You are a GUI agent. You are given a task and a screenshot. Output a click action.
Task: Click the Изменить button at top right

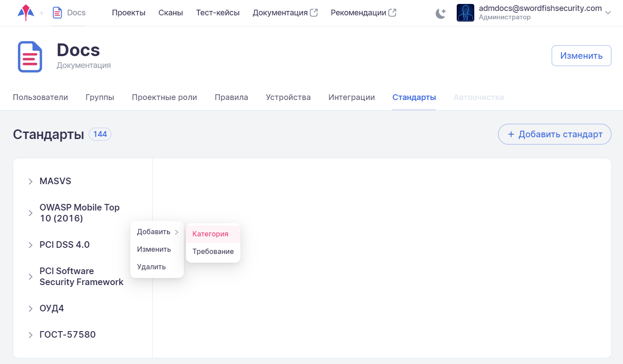581,56
